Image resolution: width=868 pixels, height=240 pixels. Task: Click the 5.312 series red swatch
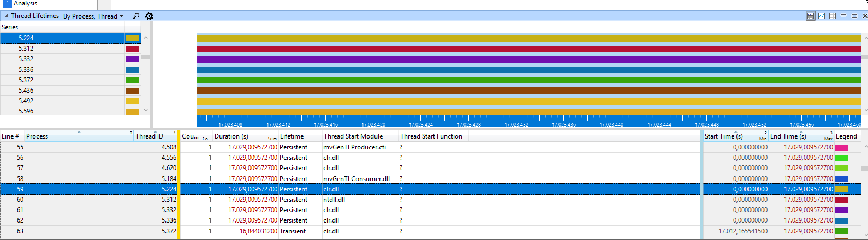pos(132,49)
